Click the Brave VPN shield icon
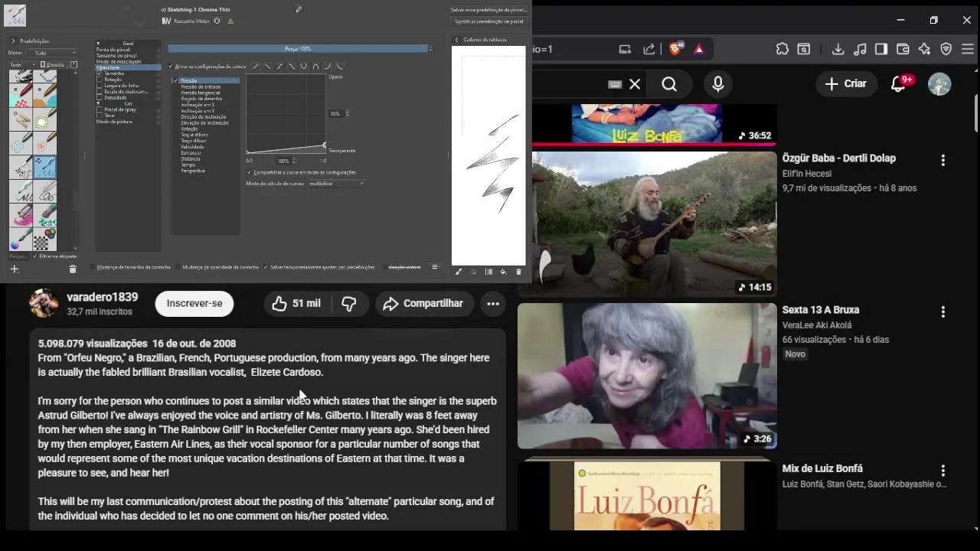The height and width of the screenshot is (551, 980). pos(946,49)
